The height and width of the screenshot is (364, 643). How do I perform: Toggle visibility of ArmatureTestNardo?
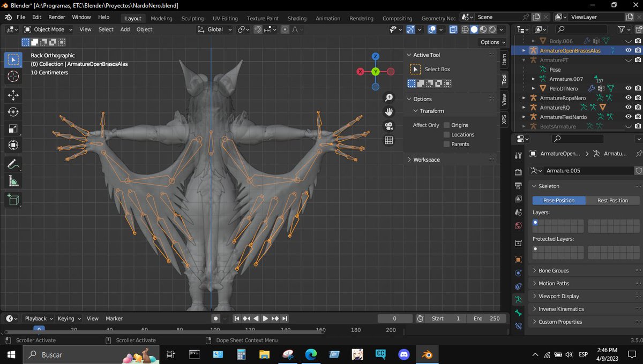pyautogui.click(x=629, y=117)
